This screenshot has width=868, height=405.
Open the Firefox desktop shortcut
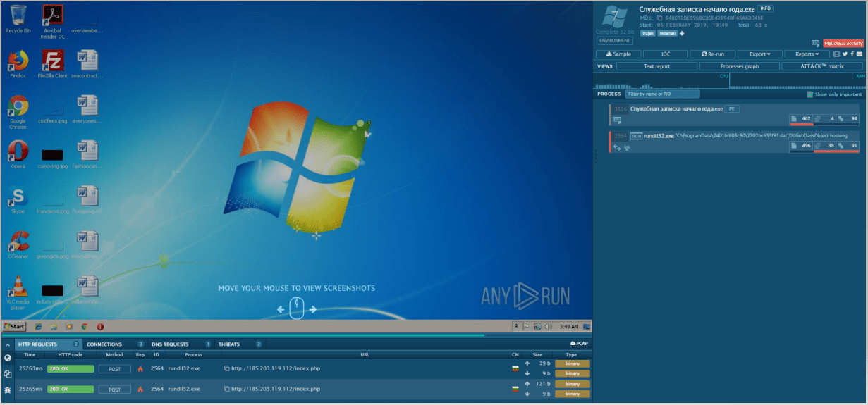click(18, 64)
